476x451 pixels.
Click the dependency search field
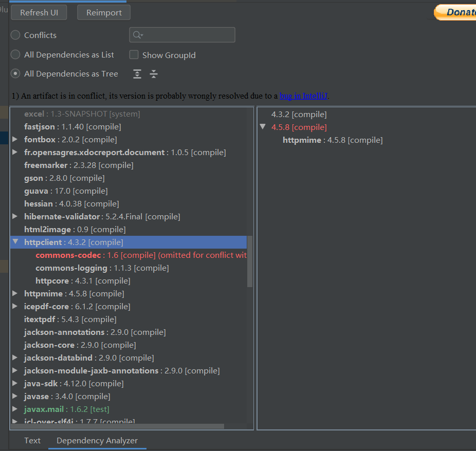182,35
